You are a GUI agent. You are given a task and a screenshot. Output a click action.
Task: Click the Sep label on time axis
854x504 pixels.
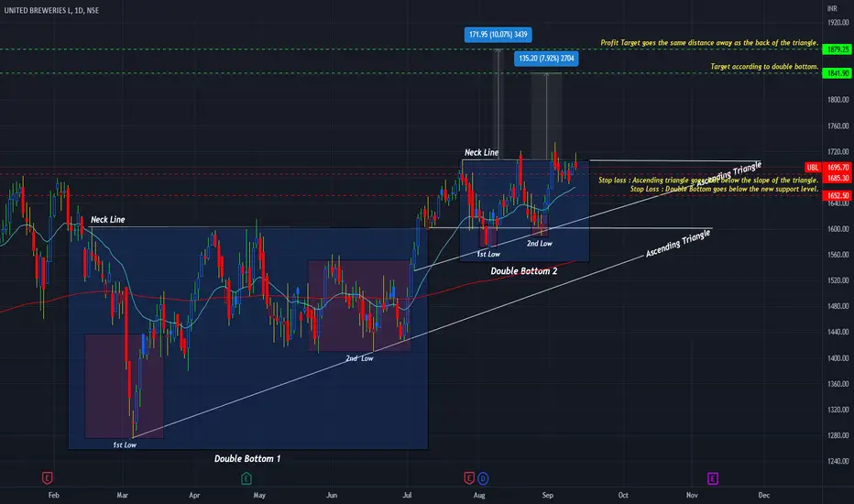click(548, 495)
